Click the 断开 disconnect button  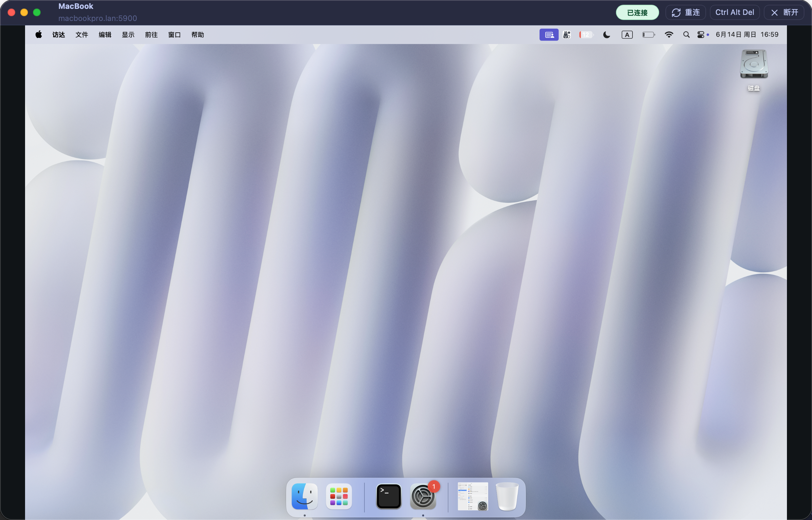(784, 12)
